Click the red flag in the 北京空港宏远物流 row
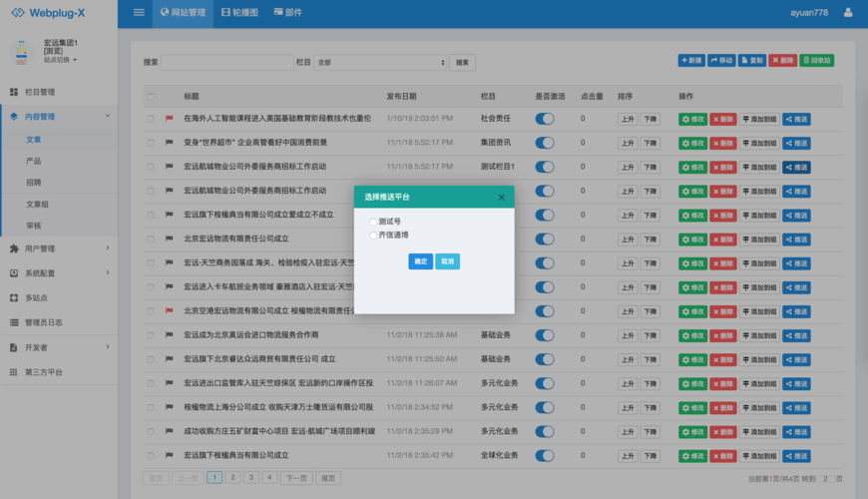868x499 pixels. click(x=169, y=310)
